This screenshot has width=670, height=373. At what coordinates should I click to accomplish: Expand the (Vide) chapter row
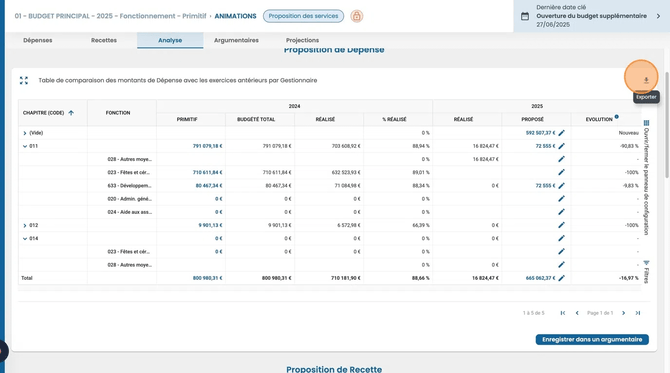pos(25,133)
